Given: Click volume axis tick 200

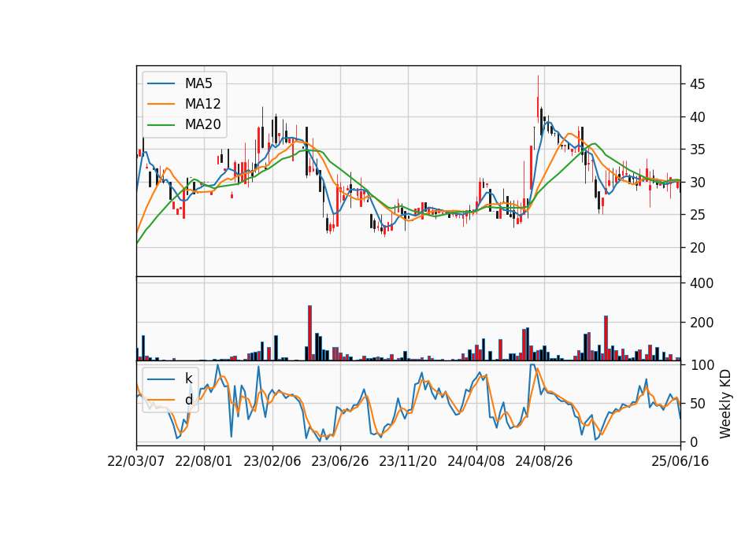Looking at the screenshot, I should (x=702, y=323).
